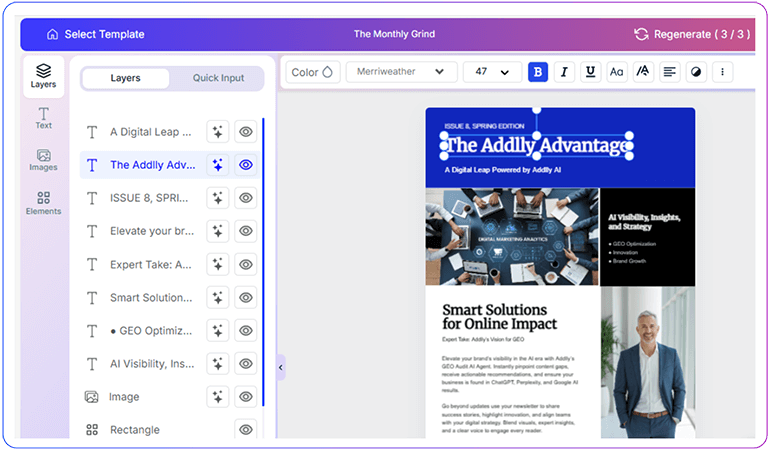Click AI sparkle for Smart Solution layer

coord(218,297)
